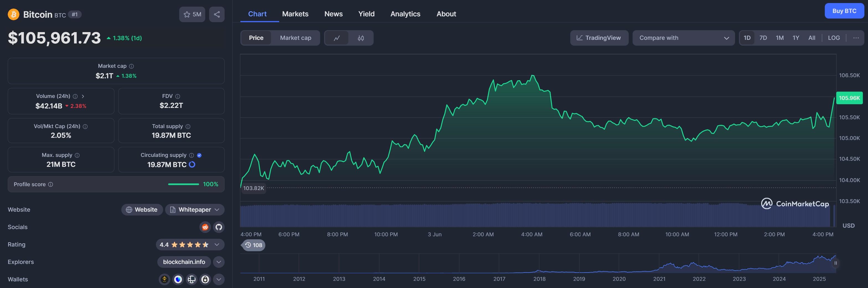
Task: Open the Compare with dropdown
Action: 683,38
